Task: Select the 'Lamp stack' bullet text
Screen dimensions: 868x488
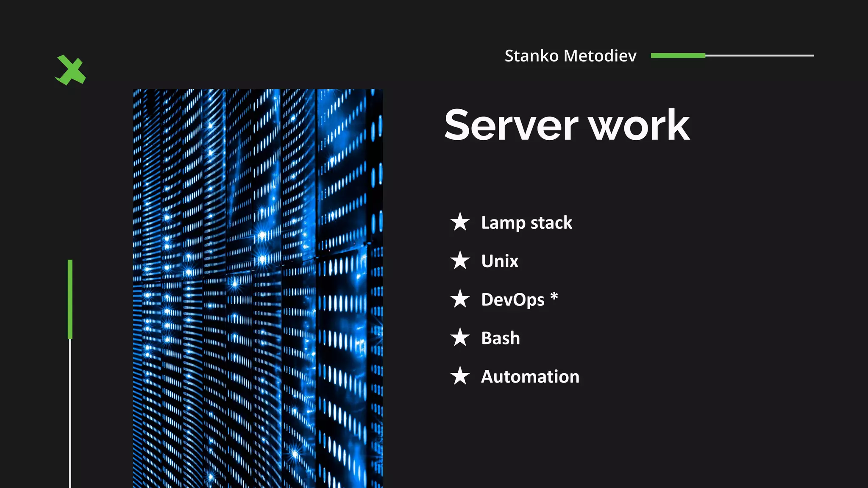Action: click(x=526, y=223)
